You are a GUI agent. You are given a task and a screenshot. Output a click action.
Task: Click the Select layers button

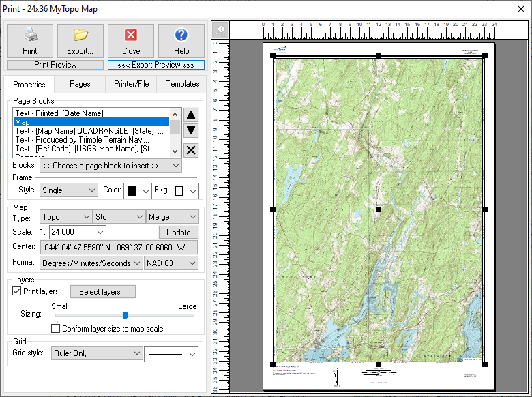102,292
